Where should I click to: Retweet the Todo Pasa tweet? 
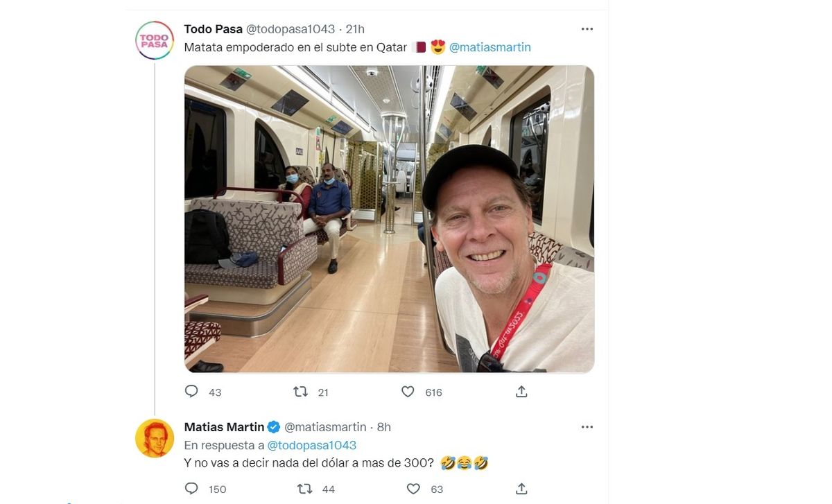click(x=301, y=392)
